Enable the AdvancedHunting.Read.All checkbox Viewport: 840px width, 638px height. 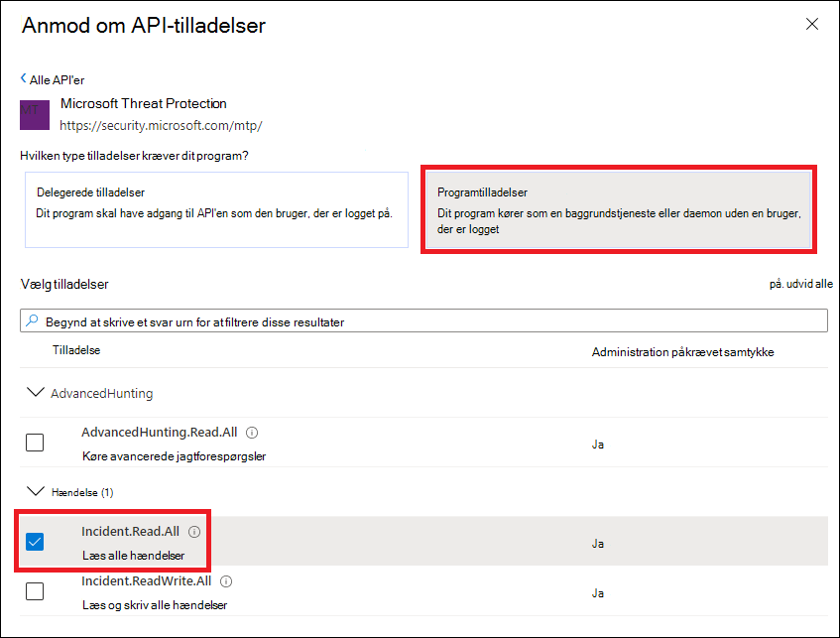[x=35, y=443]
